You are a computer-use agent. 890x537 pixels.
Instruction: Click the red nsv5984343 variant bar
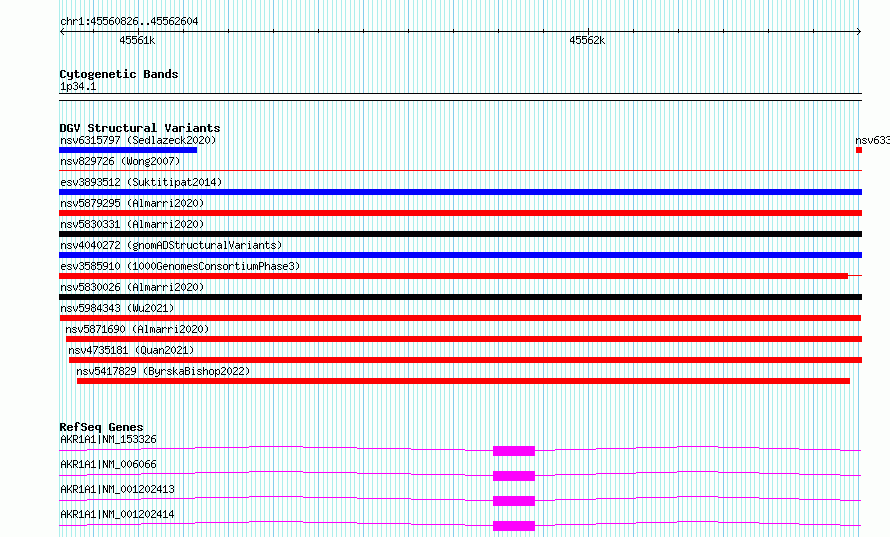(460, 318)
